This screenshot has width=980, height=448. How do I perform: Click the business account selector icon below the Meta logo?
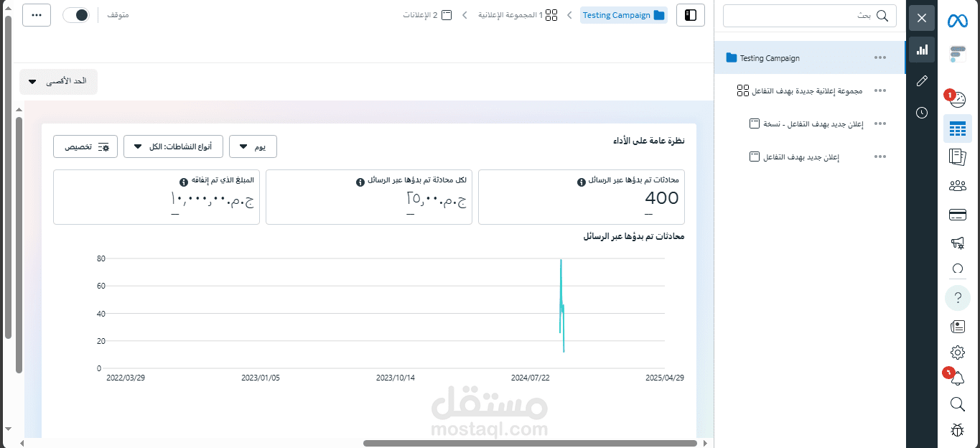click(x=958, y=54)
